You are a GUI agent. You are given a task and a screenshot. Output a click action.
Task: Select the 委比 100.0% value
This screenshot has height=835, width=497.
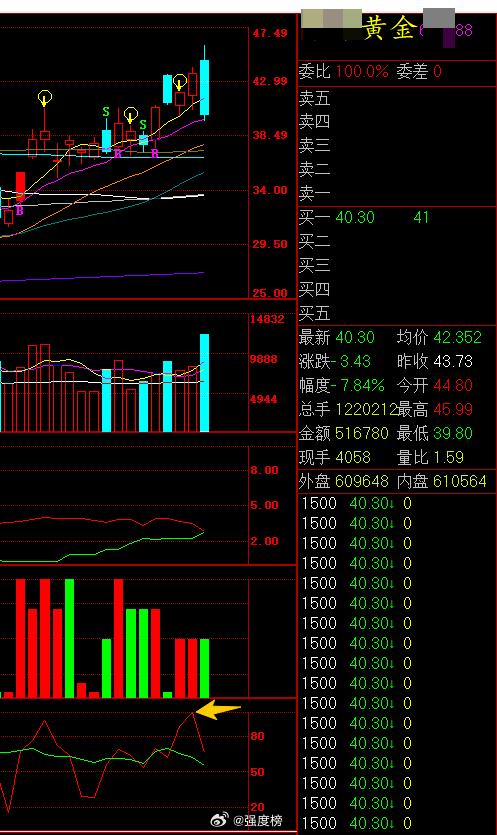pos(362,71)
